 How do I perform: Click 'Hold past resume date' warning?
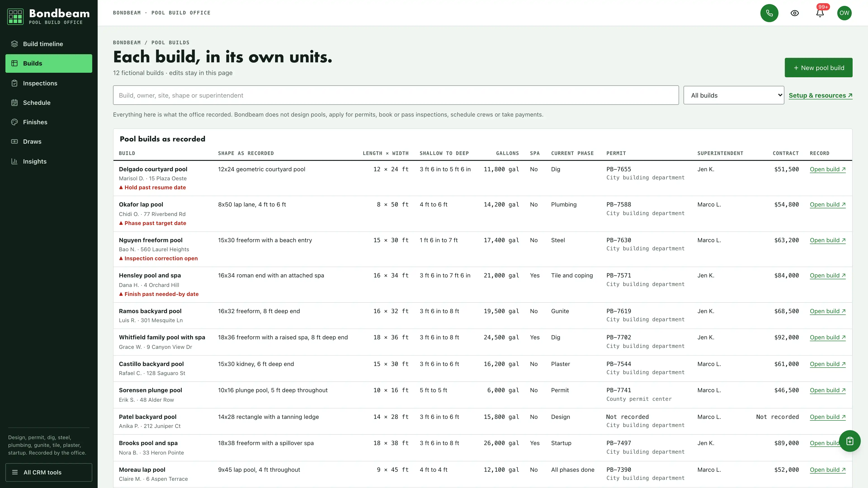(x=152, y=188)
